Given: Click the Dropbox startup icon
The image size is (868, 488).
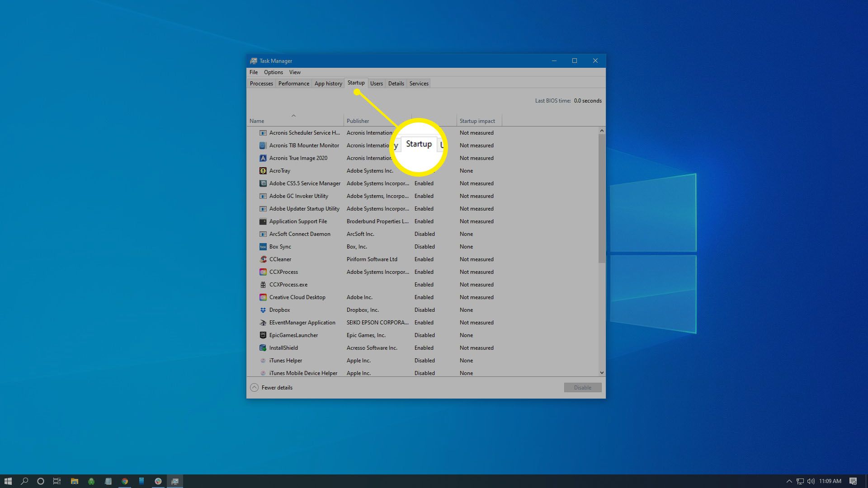Looking at the screenshot, I should (262, 310).
